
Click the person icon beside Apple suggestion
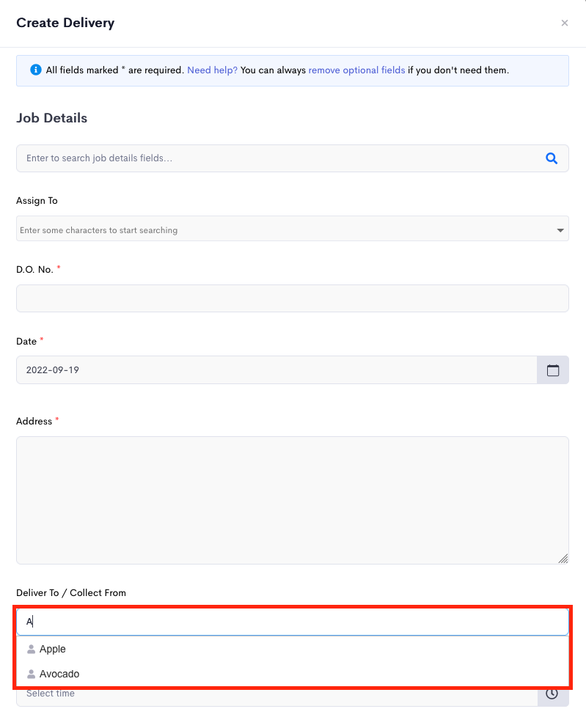click(x=31, y=649)
